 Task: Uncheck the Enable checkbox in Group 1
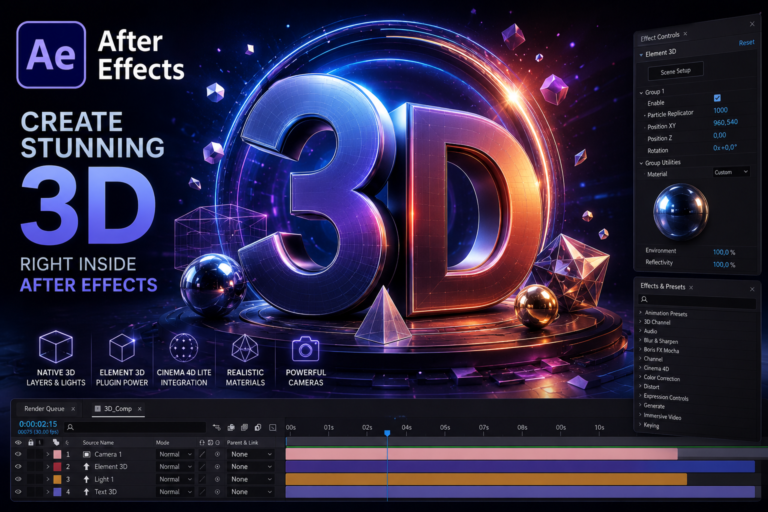coord(717,98)
